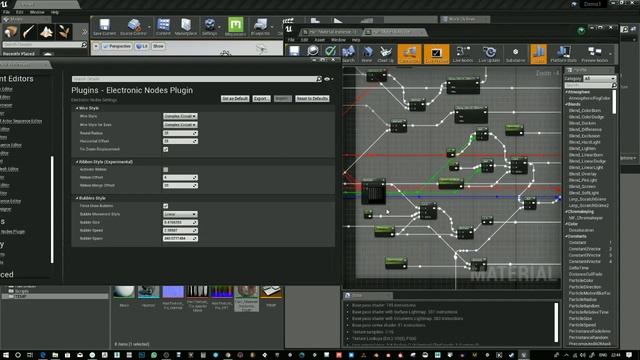The width and height of the screenshot is (640, 360).
Task: Open Blueprints toolbar icon
Action: pos(260,27)
